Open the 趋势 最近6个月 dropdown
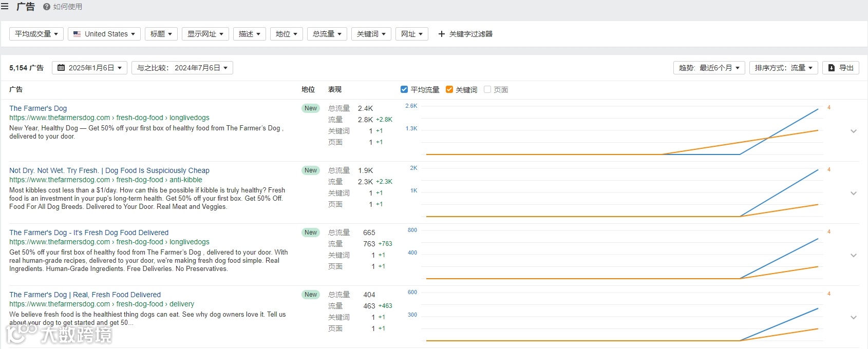The image size is (868, 349). coord(709,68)
